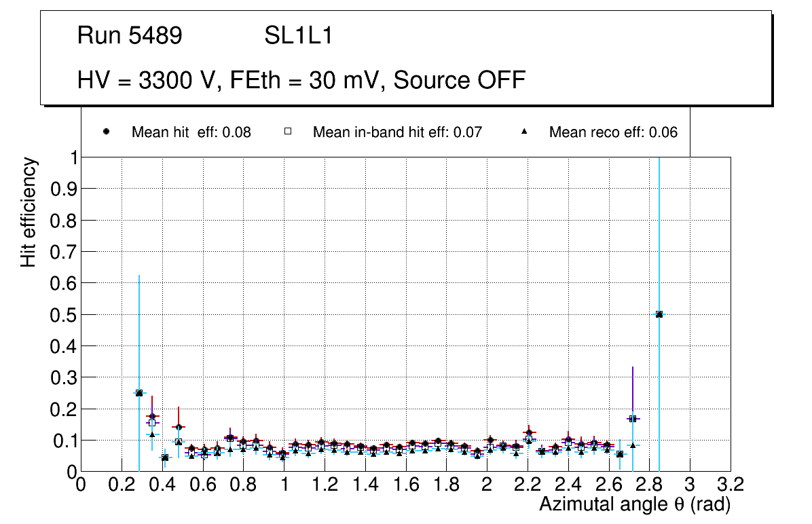Image resolution: width=812 pixels, height=524 pixels.
Task: Click the open square legend marker
Action: pos(288,132)
